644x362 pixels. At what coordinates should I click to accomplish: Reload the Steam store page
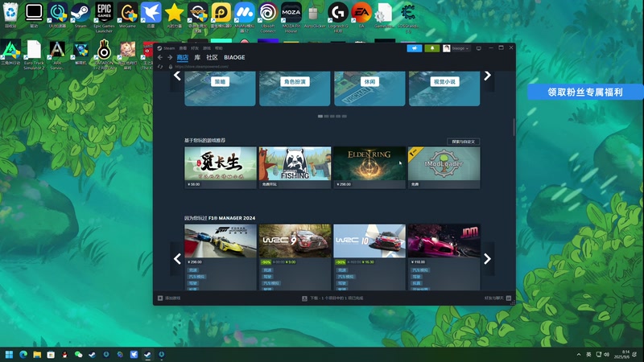coord(160,67)
